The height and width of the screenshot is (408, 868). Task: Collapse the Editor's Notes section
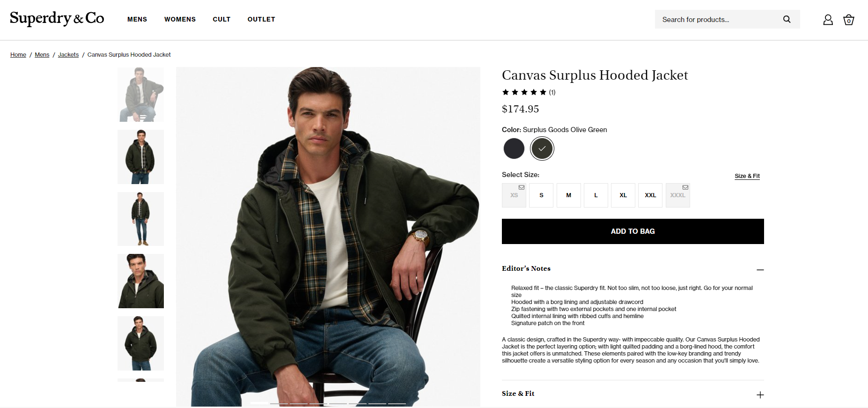760,270
